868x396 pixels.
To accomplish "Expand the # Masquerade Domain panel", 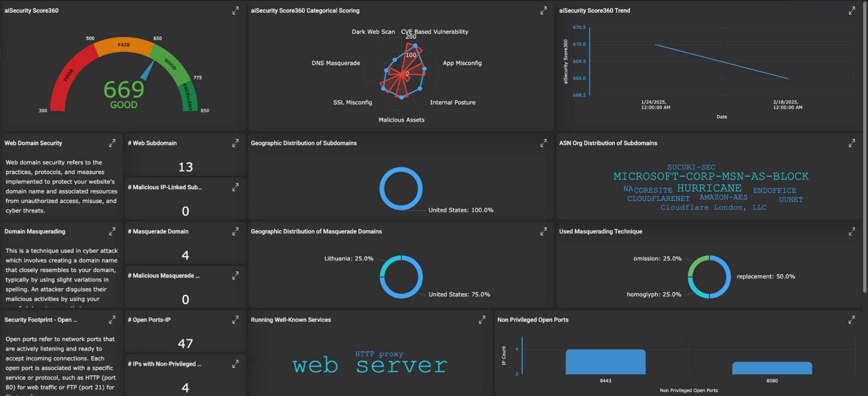I will [x=236, y=231].
